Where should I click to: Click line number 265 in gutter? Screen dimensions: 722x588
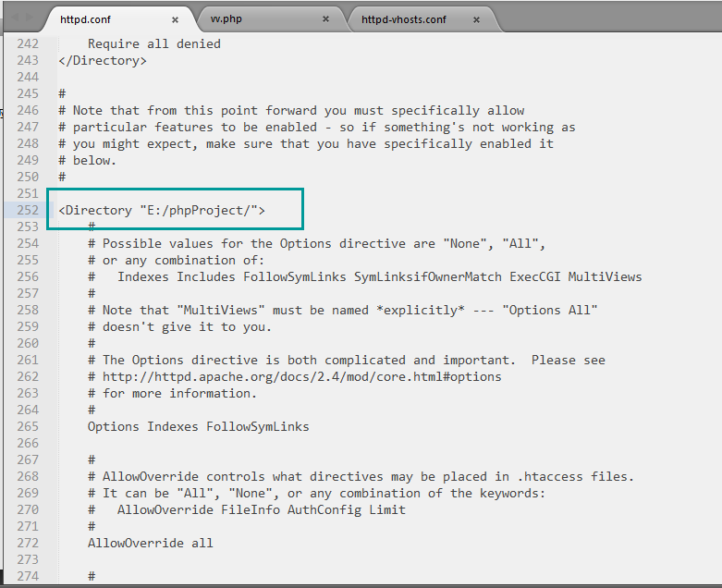pyautogui.click(x=28, y=426)
